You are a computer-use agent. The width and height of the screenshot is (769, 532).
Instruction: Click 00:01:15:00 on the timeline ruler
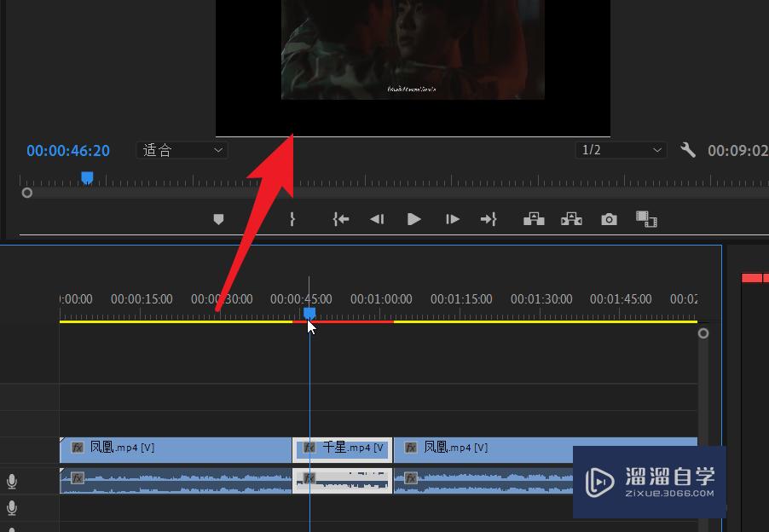461,298
